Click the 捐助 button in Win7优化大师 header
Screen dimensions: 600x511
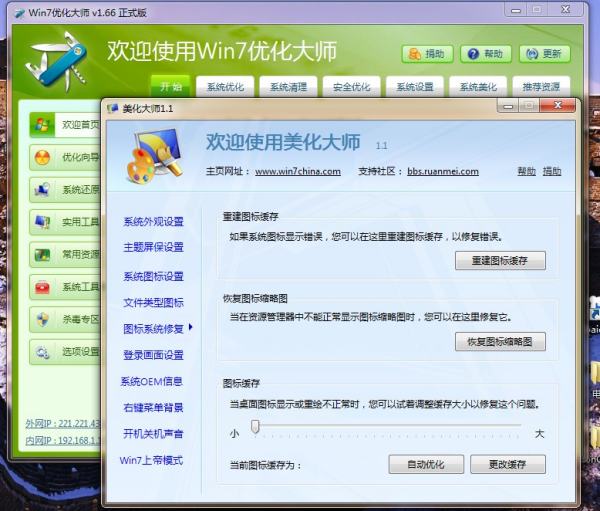tap(427, 54)
